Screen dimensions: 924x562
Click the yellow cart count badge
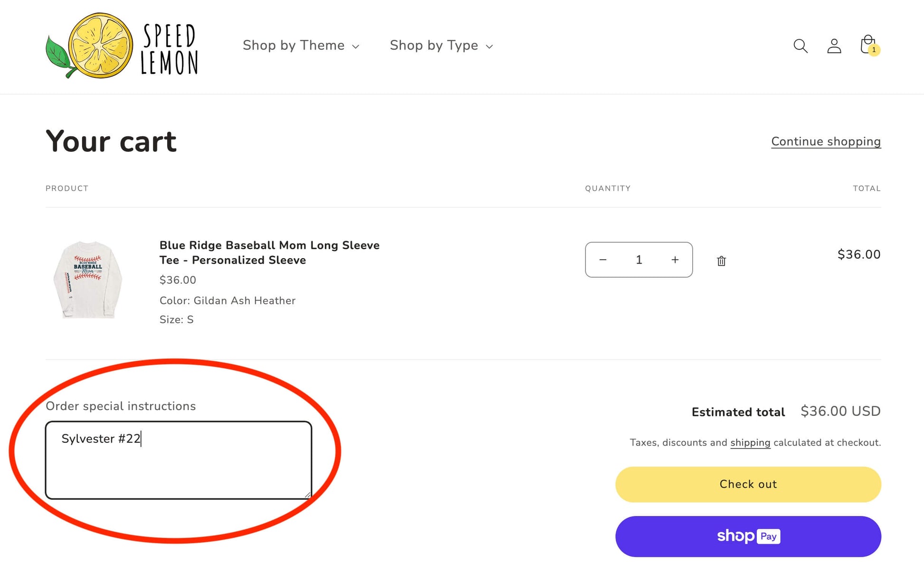[874, 50]
